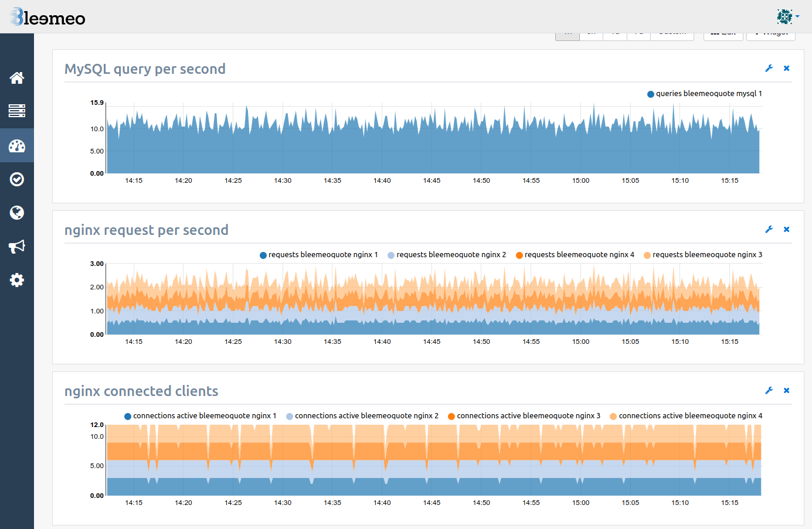
Task: Click the MySQL chart plot area
Action: pyautogui.click(x=433, y=139)
